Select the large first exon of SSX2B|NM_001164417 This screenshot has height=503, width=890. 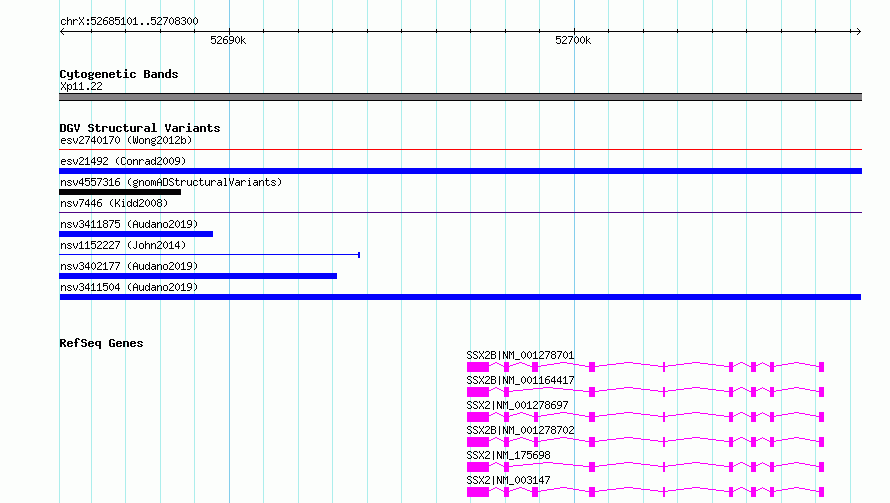(x=478, y=392)
